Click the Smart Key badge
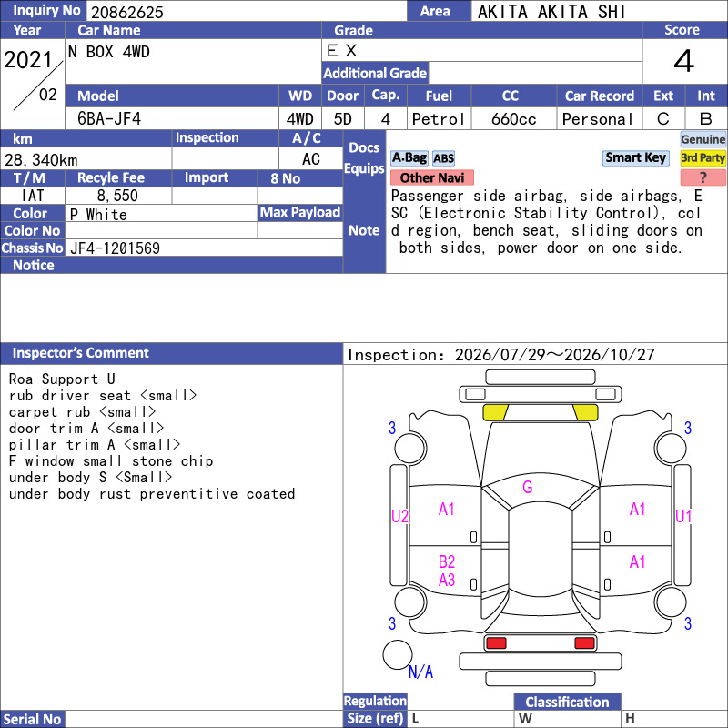 coord(635,157)
